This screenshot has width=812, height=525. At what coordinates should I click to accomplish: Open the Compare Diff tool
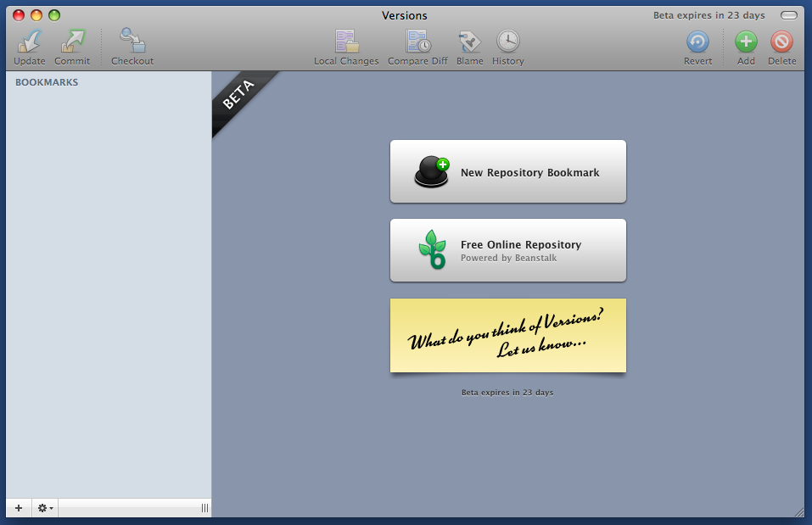[x=417, y=47]
